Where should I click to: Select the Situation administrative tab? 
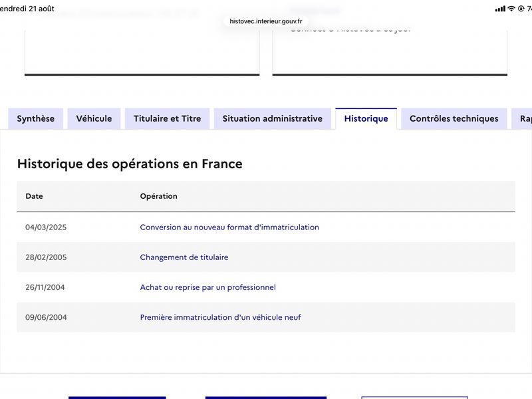tap(273, 119)
